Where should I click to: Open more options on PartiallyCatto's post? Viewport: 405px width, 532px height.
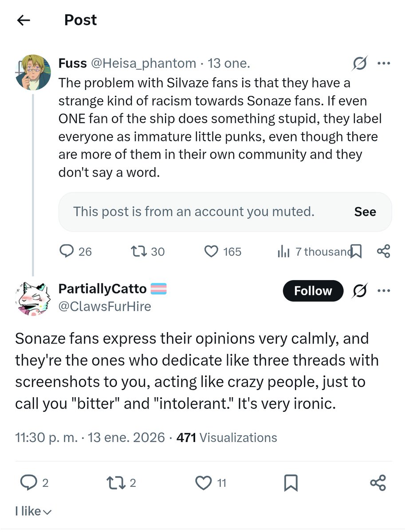click(383, 291)
